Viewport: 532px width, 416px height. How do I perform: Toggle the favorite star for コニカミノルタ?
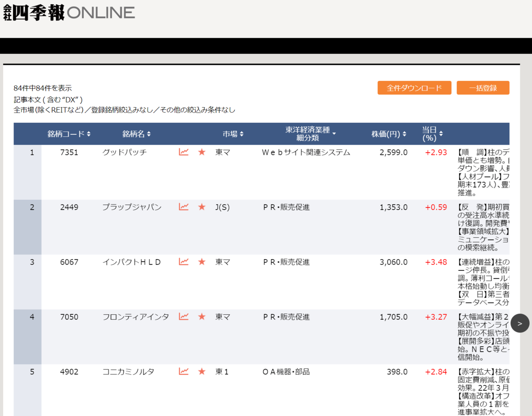tap(201, 372)
